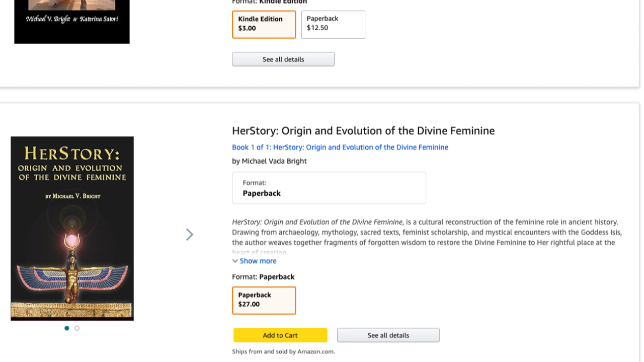644x362 pixels.
Task: Click author name Michael Vada Bright
Action: [x=274, y=161]
